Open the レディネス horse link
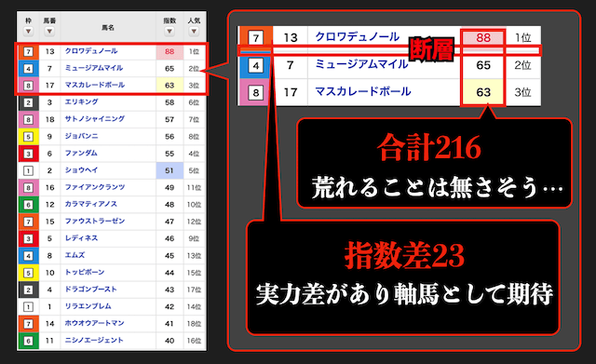The height and width of the screenshot is (364, 596). [81, 237]
